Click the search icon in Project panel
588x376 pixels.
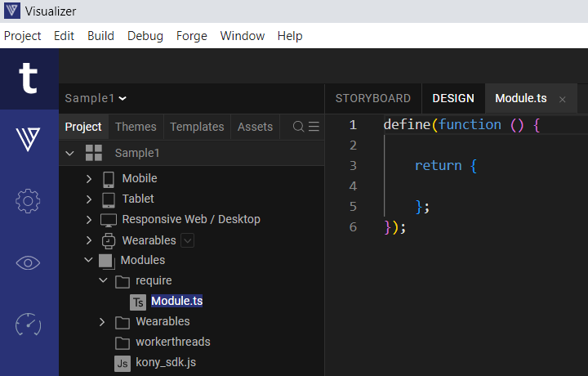pos(298,127)
